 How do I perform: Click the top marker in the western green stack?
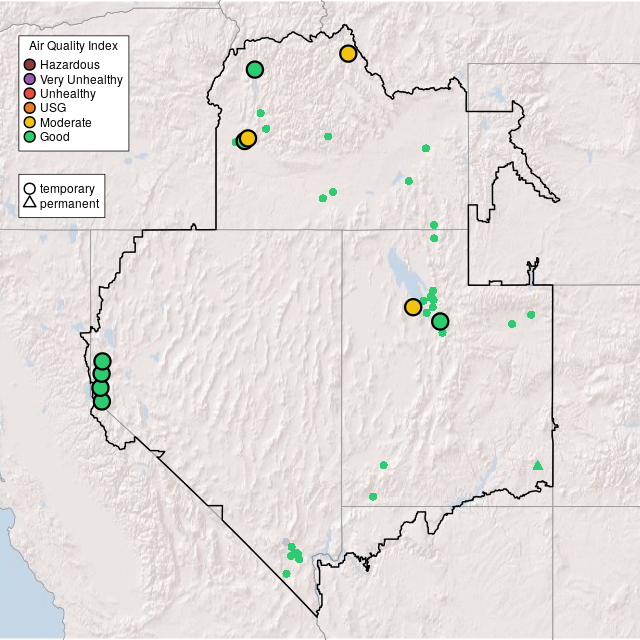102,361
